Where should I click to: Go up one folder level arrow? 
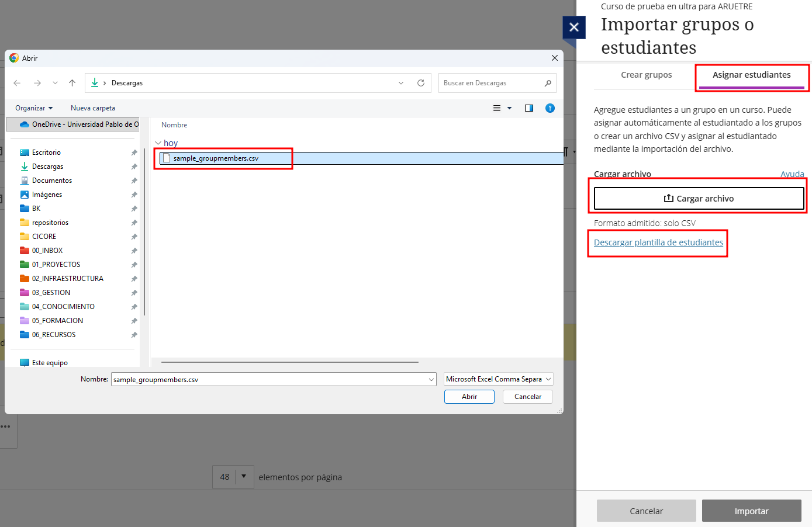click(72, 83)
